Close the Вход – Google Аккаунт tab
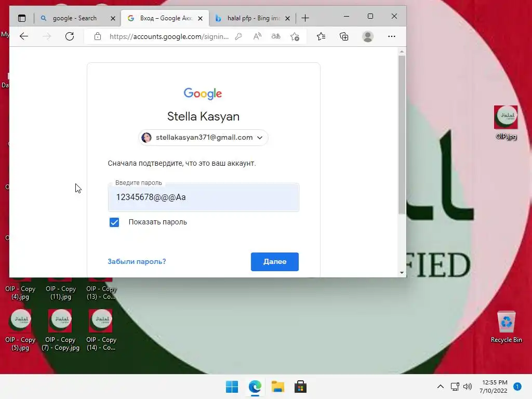This screenshot has width=532, height=399. click(x=200, y=18)
